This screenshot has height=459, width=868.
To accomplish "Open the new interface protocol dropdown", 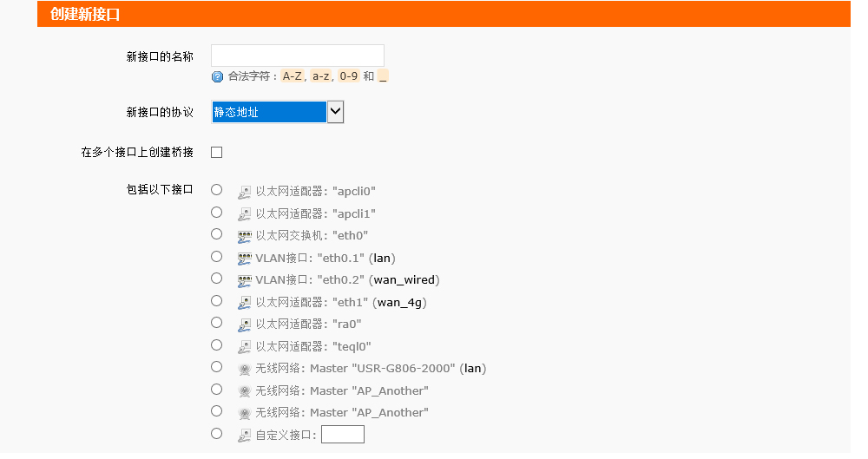I will tap(269, 112).
